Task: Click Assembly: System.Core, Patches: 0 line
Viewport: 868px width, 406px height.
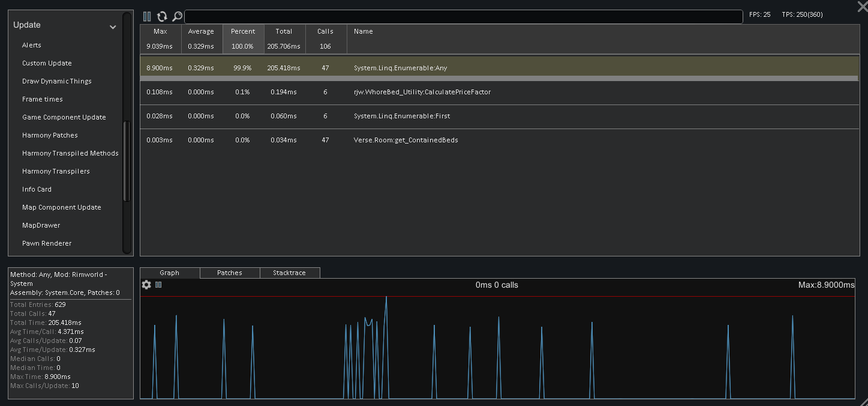Action: (x=65, y=292)
